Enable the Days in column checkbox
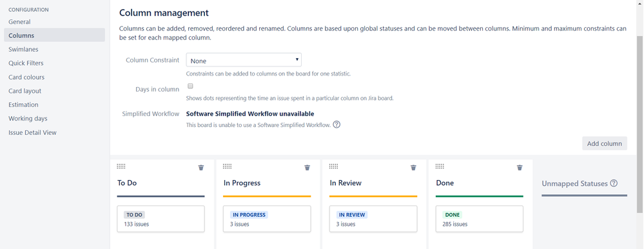 click(x=190, y=86)
